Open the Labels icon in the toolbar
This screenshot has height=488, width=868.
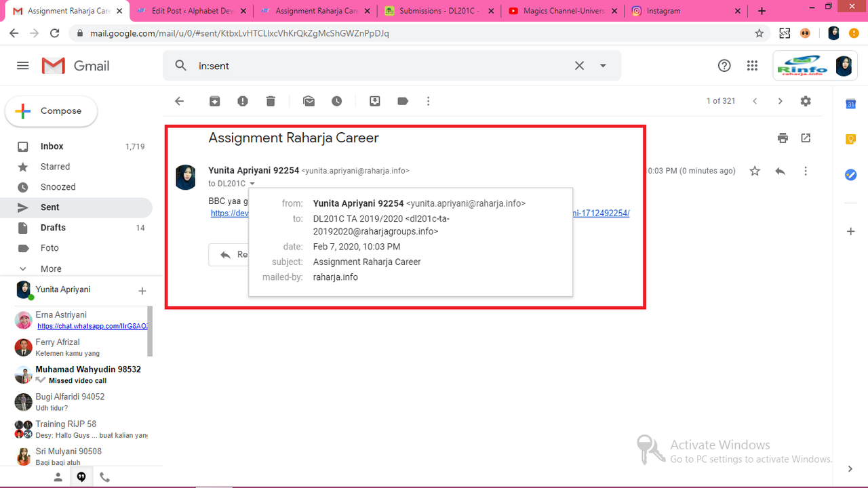click(403, 101)
